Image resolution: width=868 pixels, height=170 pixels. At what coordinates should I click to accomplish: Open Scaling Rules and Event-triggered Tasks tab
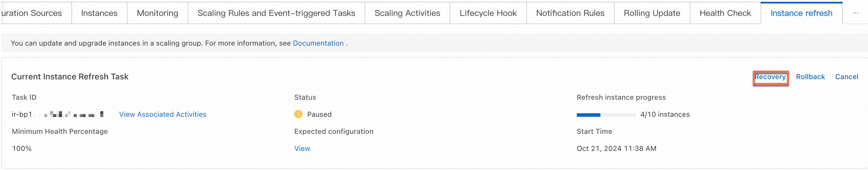point(276,13)
